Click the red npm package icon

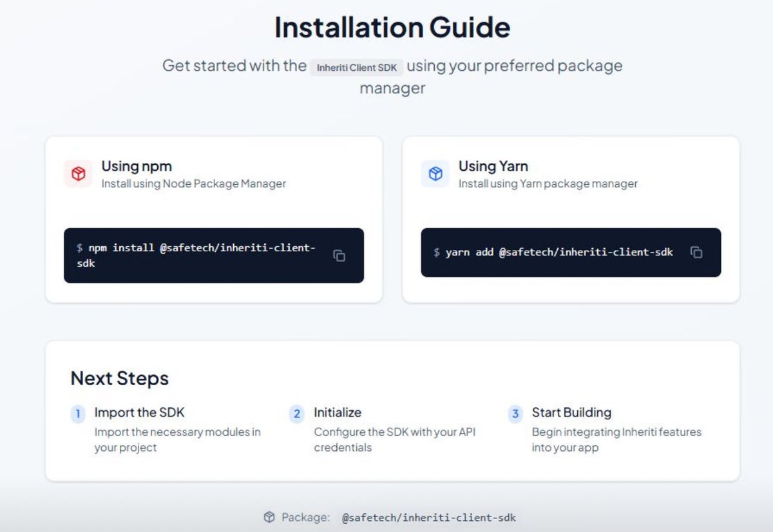[x=78, y=174]
